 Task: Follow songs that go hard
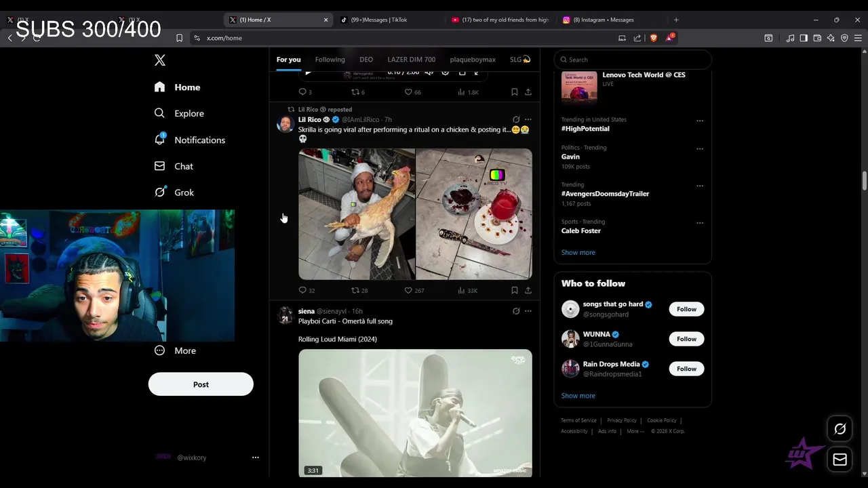[686, 309]
